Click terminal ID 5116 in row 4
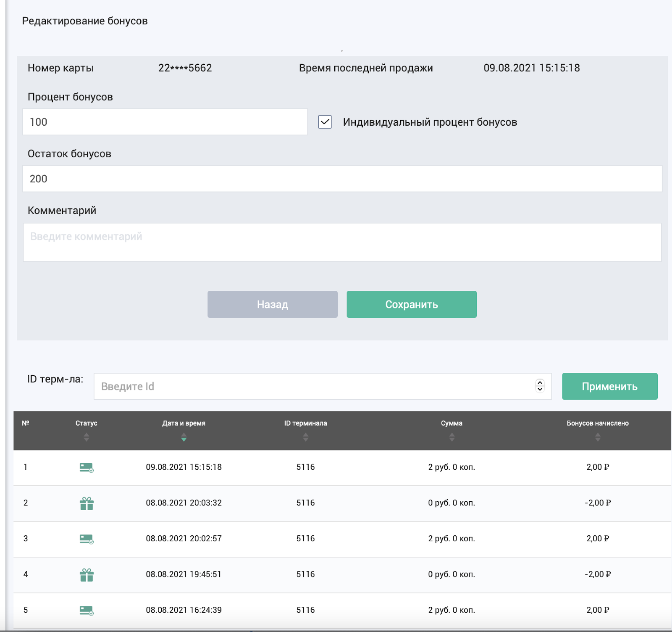This screenshot has width=672, height=632. pos(306,574)
